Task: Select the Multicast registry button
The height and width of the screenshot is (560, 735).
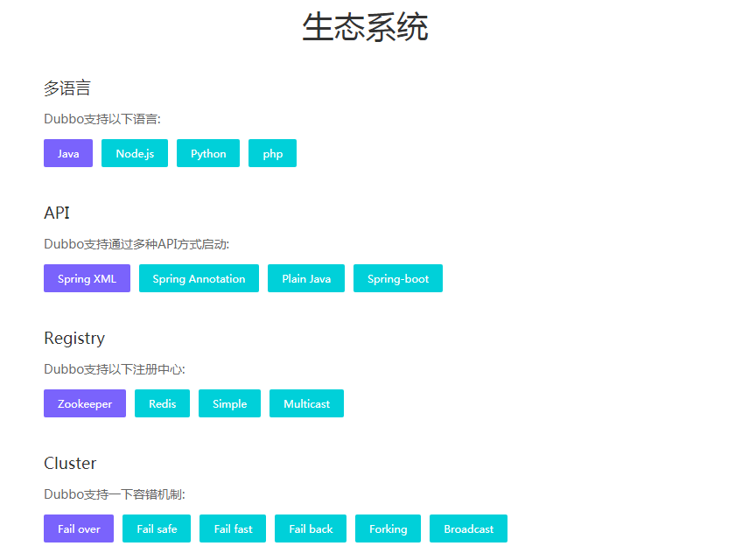Action: coord(306,403)
